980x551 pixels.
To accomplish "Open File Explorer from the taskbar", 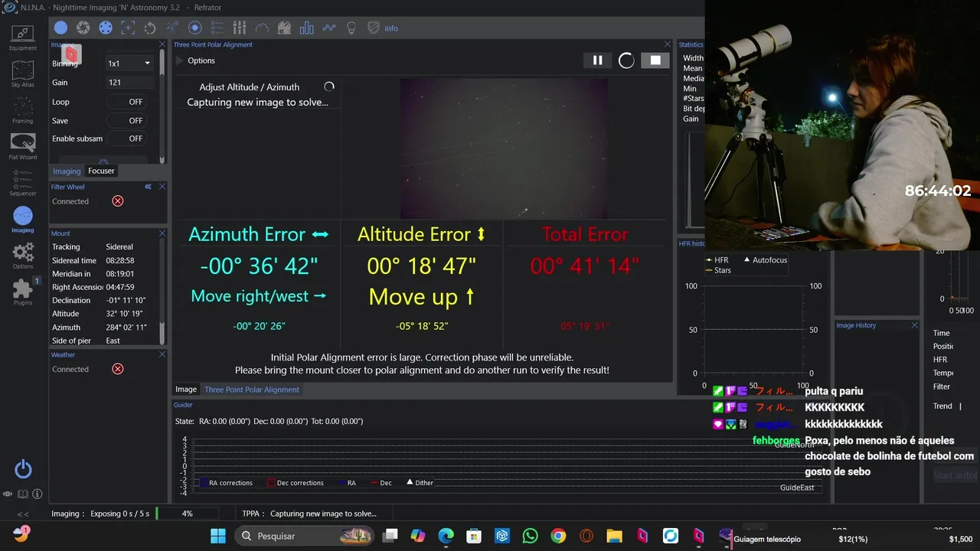I will coord(614,536).
